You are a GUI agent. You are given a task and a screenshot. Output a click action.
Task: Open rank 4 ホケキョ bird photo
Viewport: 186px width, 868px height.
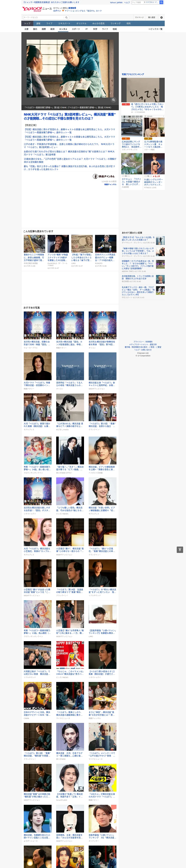click(x=132, y=164)
